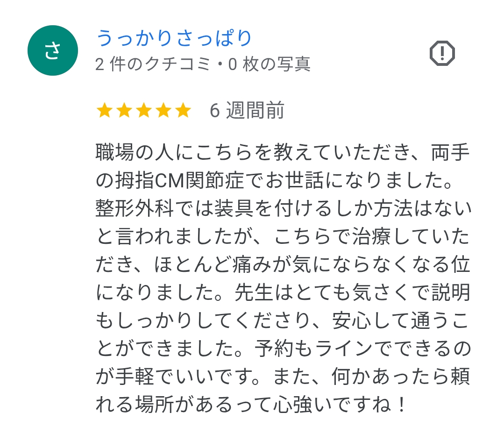
Task: Click the green さ profile avatar
Action: point(53,50)
